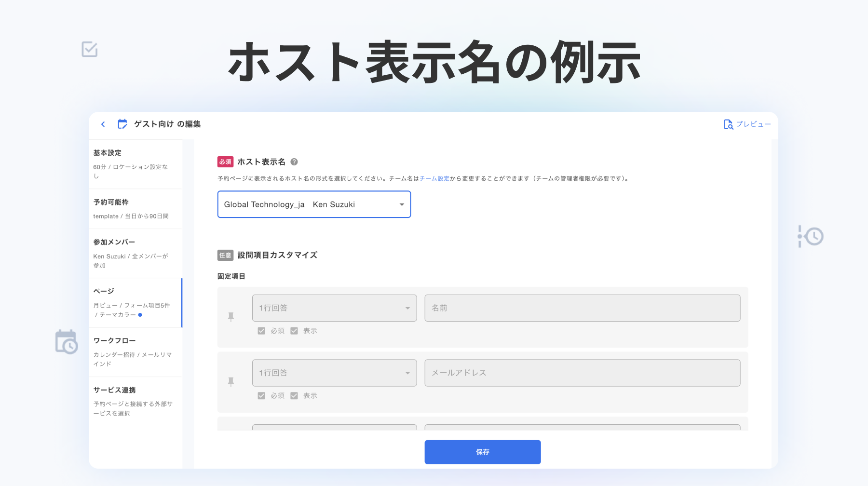
Task: Open the 予約可能枠 section
Action: pos(136,209)
